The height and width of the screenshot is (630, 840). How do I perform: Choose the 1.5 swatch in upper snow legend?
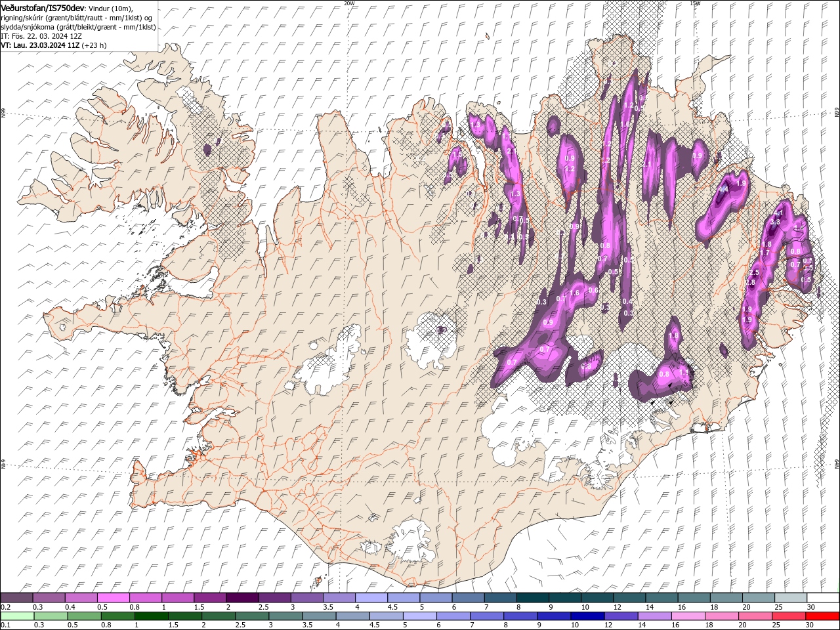pos(210,597)
